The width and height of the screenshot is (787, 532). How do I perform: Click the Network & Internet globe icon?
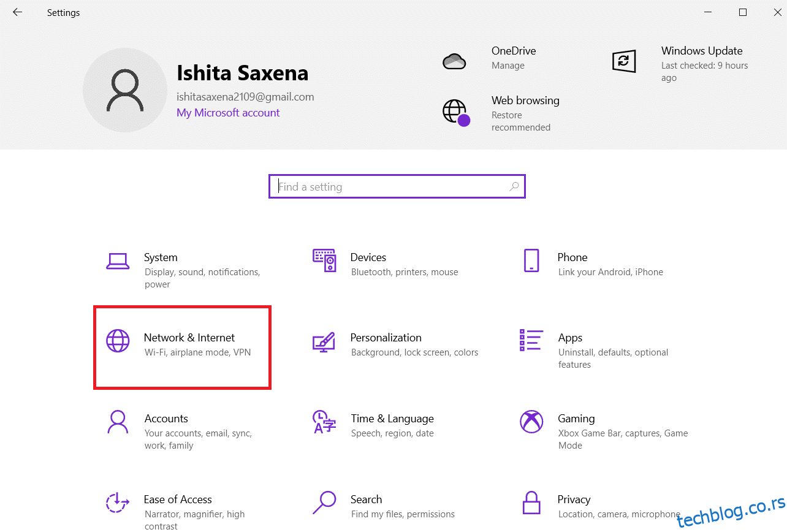[x=118, y=341]
